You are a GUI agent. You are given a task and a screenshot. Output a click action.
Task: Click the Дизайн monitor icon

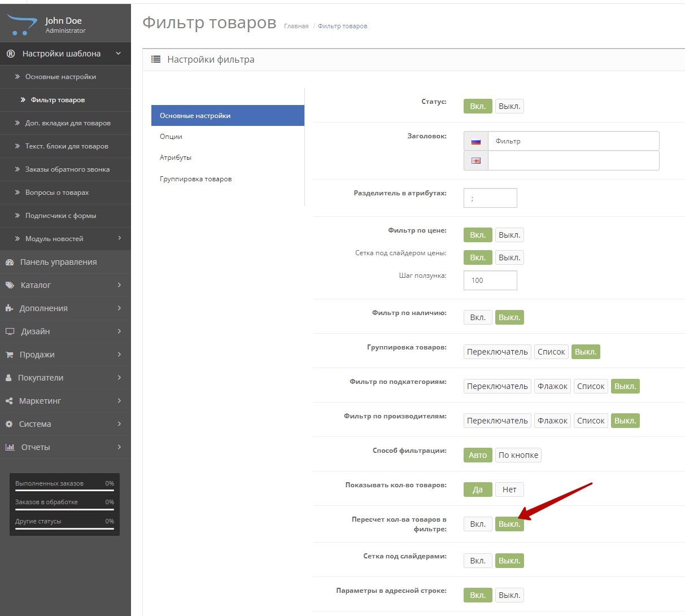[10, 331]
